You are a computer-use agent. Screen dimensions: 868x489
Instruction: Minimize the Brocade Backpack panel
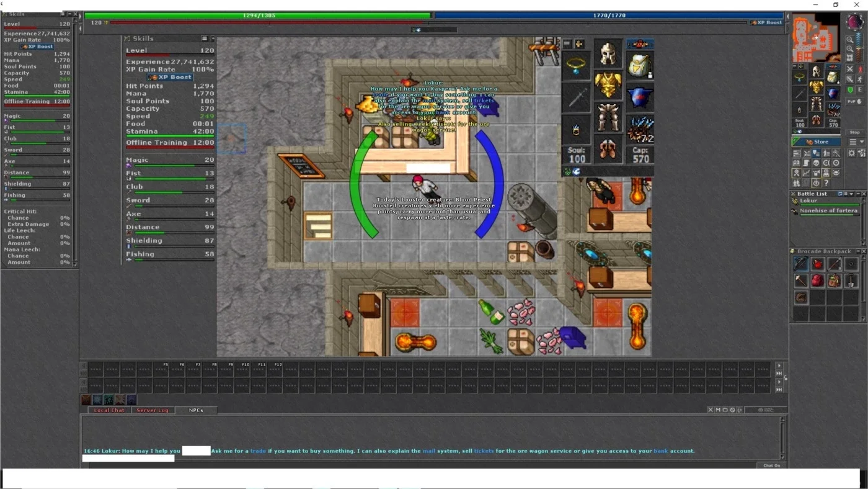[x=858, y=251]
